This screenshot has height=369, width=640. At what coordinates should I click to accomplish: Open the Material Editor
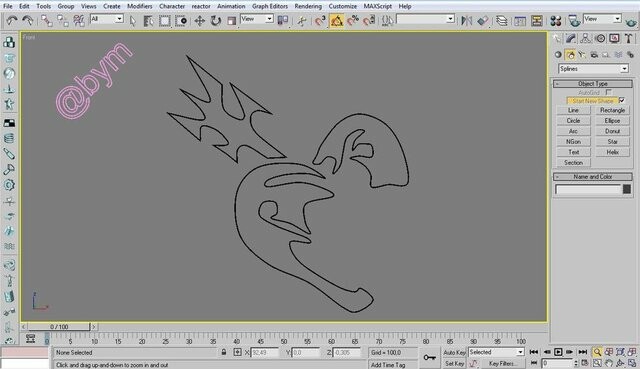tap(556, 20)
